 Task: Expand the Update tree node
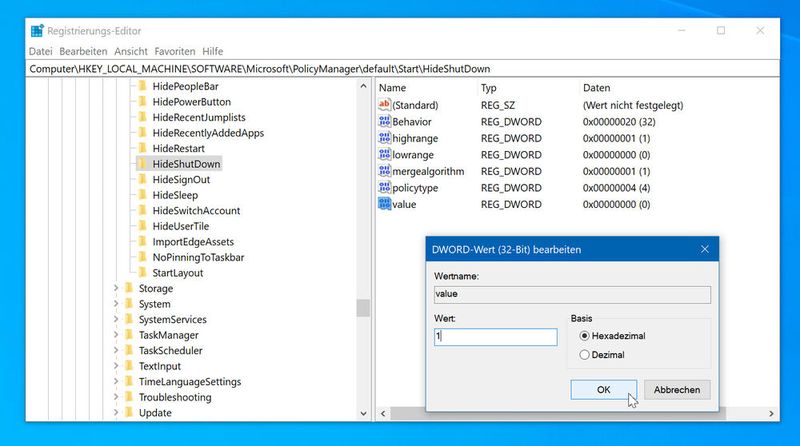tap(116, 412)
